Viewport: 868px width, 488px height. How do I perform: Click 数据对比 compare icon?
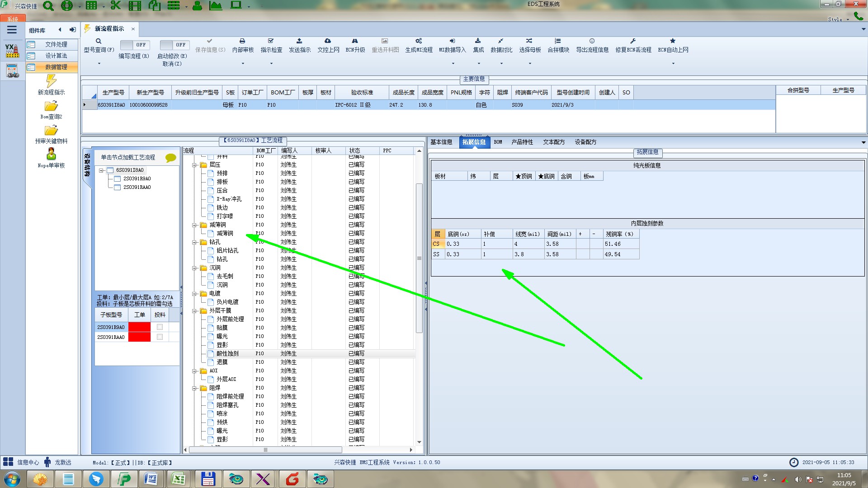[x=501, y=41]
